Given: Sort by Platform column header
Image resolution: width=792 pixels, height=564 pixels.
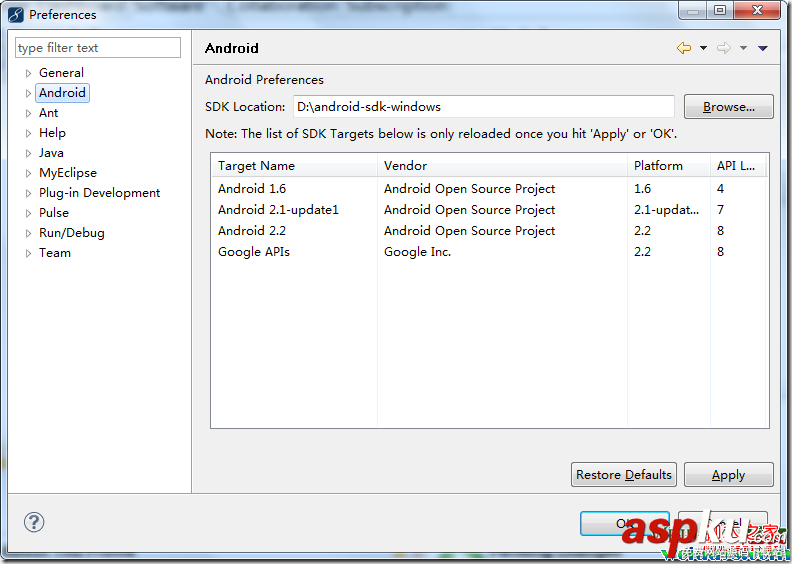Looking at the screenshot, I should pos(669,166).
